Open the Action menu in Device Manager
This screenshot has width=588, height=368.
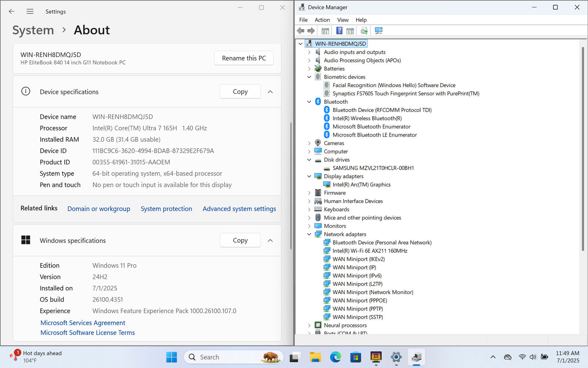click(322, 20)
